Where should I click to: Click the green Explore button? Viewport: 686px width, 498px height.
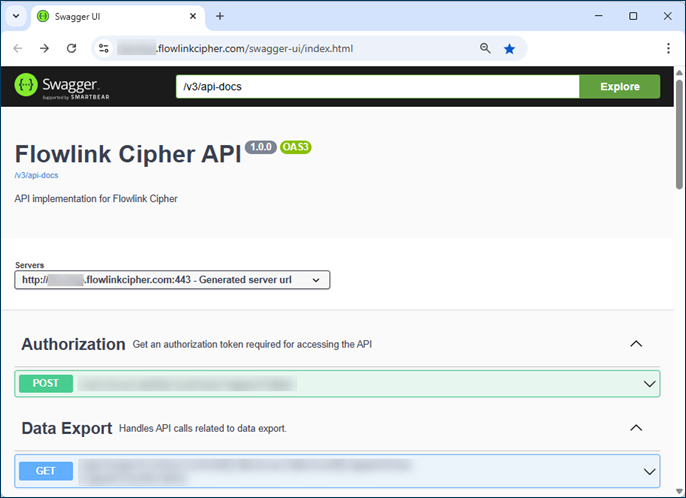pyautogui.click(x=619, y=87)
